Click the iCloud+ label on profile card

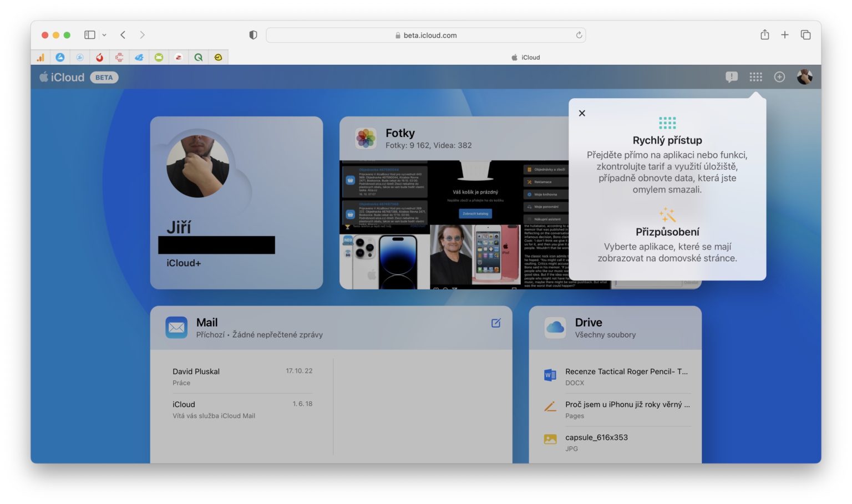pyautogui.click(x=184, y=263)
